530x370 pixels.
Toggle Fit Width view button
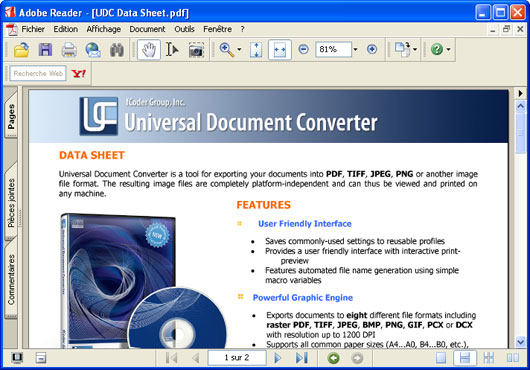click(280, 50)
